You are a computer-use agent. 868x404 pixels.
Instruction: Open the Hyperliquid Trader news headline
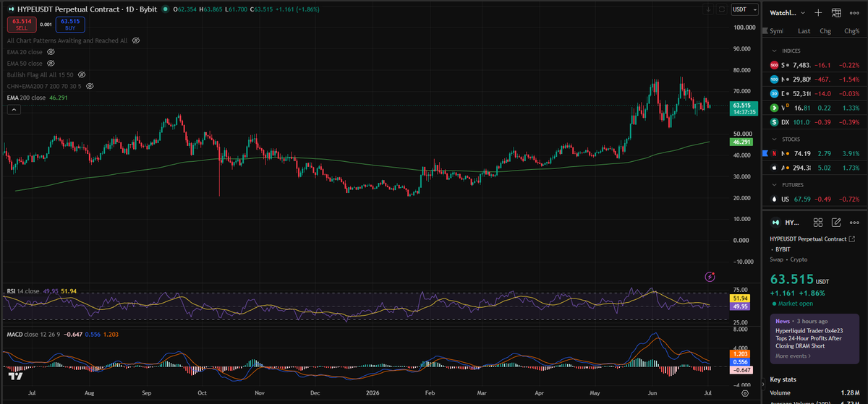[x=808, y=339]
